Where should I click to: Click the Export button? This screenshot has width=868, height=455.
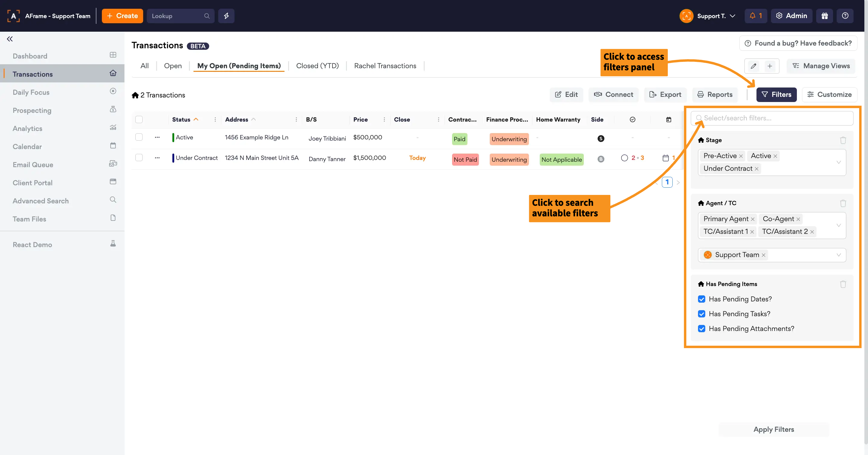(665, 94)
